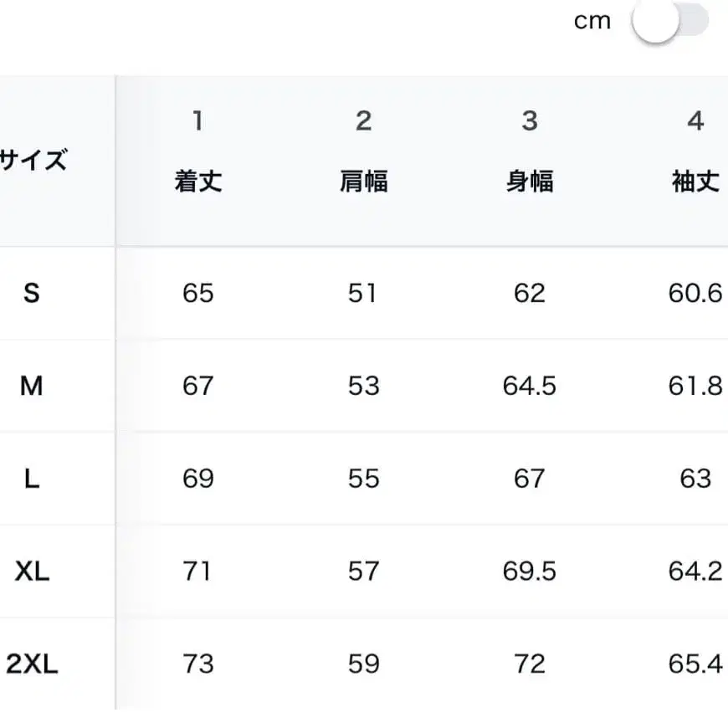Click the 64.5 value in the M row
Image resolution: width=728 pixels, height=728 pixels.
(x=529, y=386)
